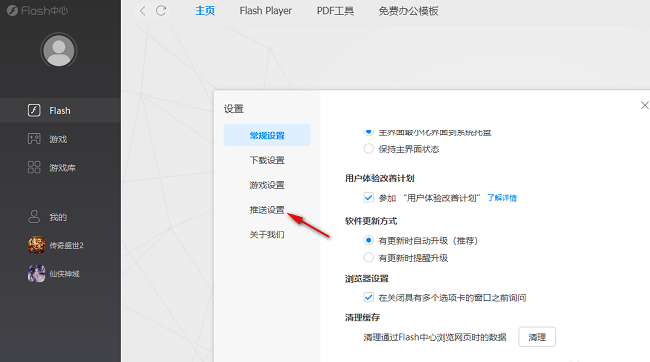Viewport: 650px width, 362px height.
Task: Click the 我的 sidebar label
Action: click(x=58, y=217)
